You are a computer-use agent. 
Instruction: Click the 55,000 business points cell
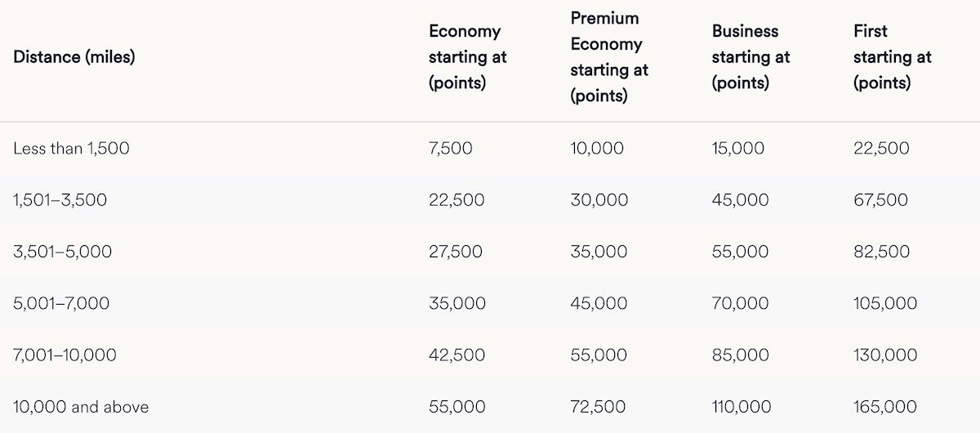click(x=740, y=252)
